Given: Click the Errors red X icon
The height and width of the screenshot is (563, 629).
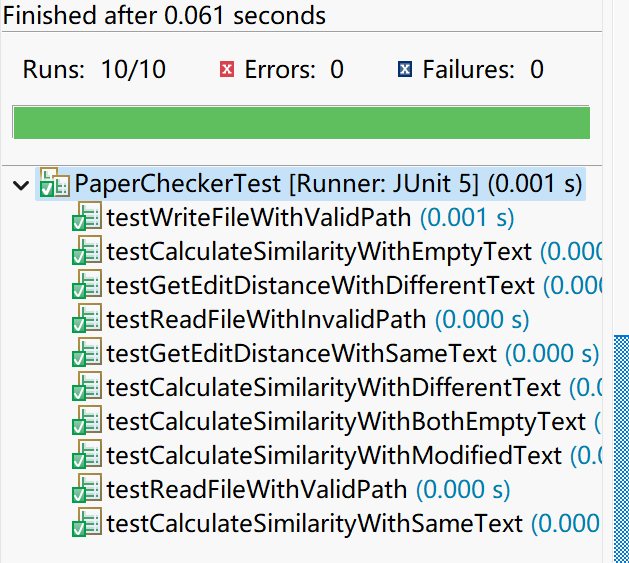Looking at the screenshot, I should [227, 69].
